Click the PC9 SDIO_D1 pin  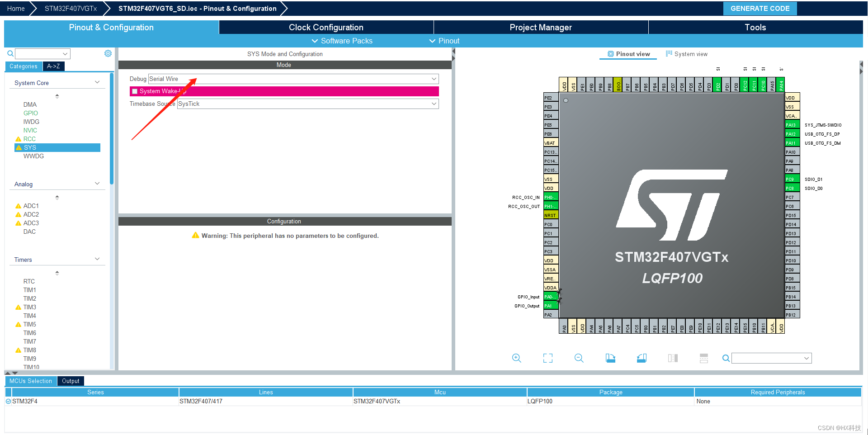point(792,179)
